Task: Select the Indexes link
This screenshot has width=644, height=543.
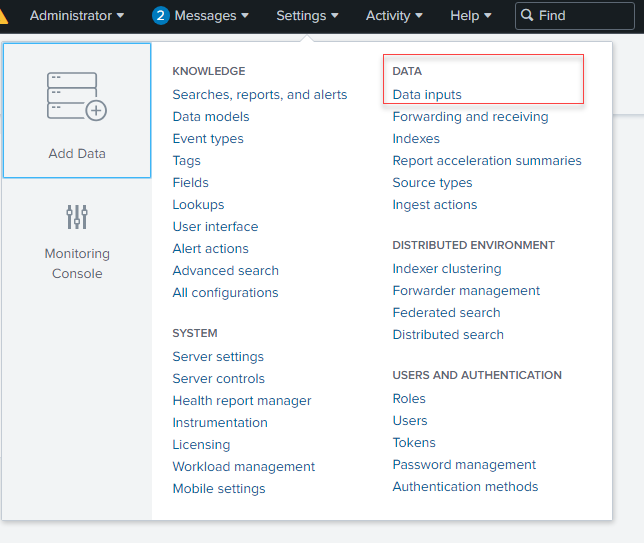Action: pos(416,139)
